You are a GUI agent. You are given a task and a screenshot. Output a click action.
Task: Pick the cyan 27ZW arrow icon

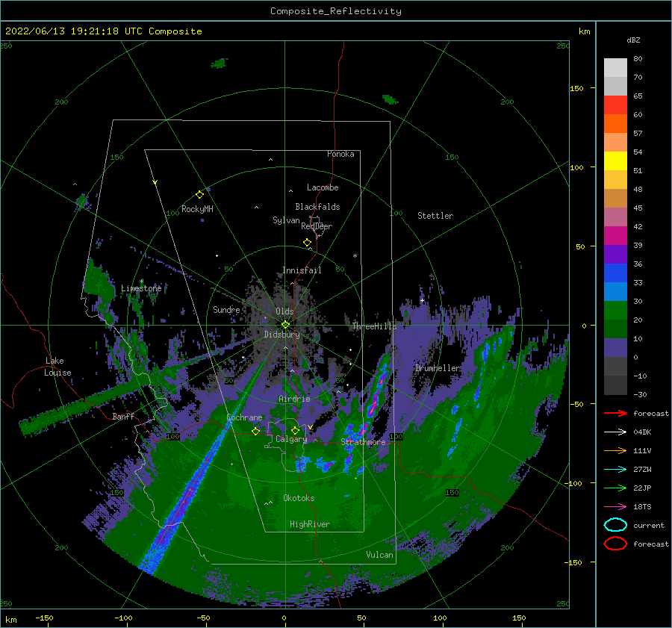point(615,469)
